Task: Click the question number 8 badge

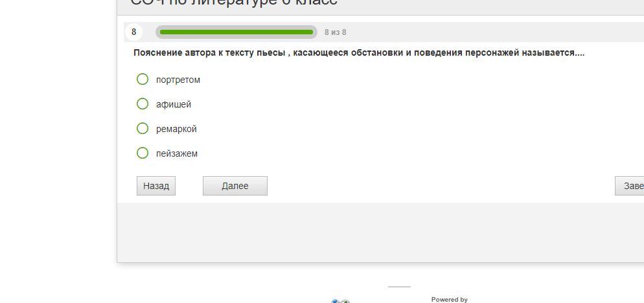Action: [x=133, y=32]
